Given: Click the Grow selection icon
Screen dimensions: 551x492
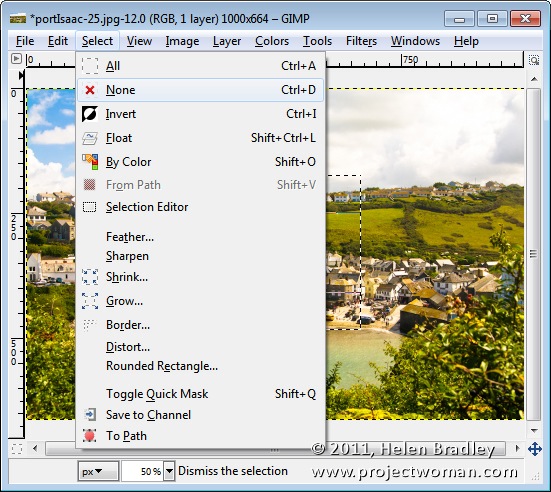Looking at the screenshot, I should pos(90,301).
